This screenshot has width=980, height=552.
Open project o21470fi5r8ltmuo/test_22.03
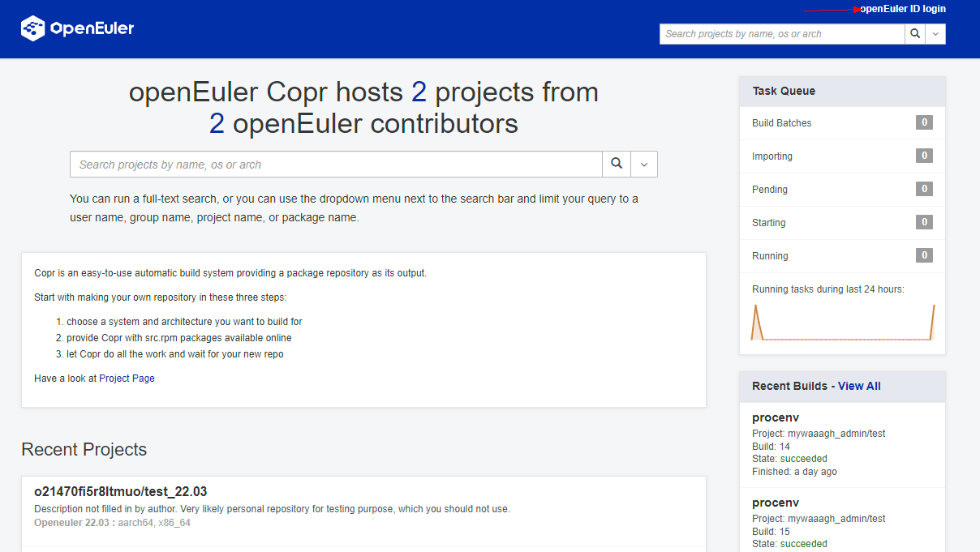point(120,492)
